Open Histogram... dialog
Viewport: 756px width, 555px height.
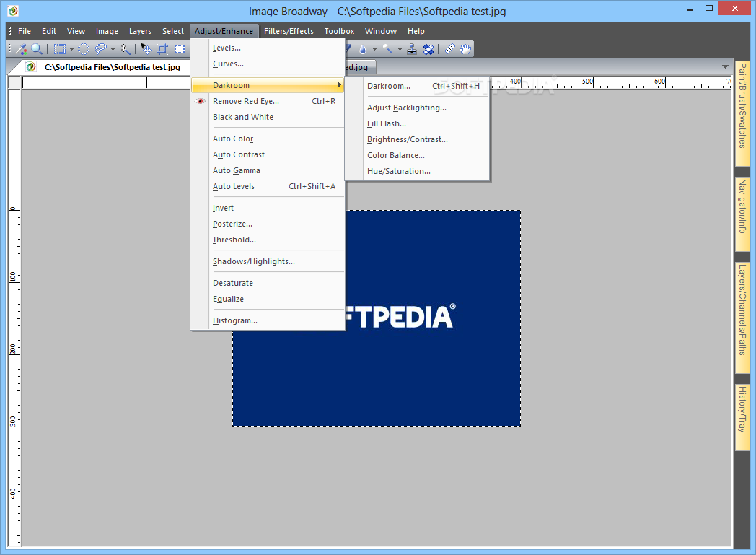[x=268, y=320]
